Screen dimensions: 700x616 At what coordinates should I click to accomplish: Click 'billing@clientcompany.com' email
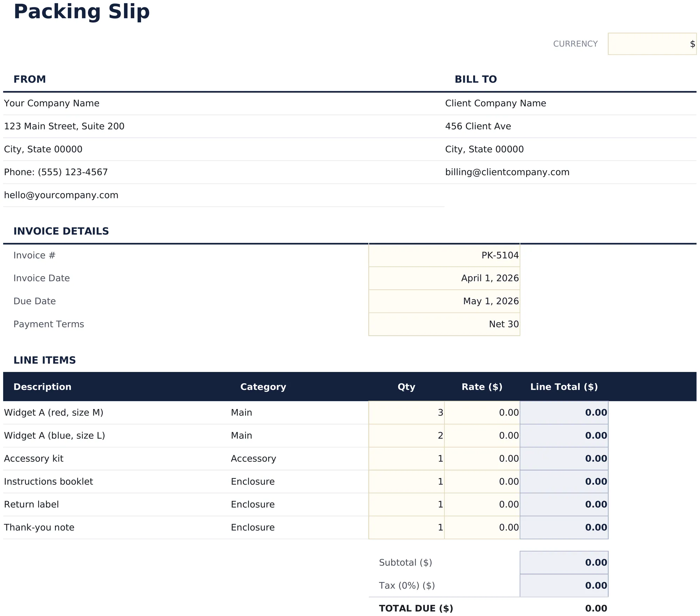(x=507, y=172)
